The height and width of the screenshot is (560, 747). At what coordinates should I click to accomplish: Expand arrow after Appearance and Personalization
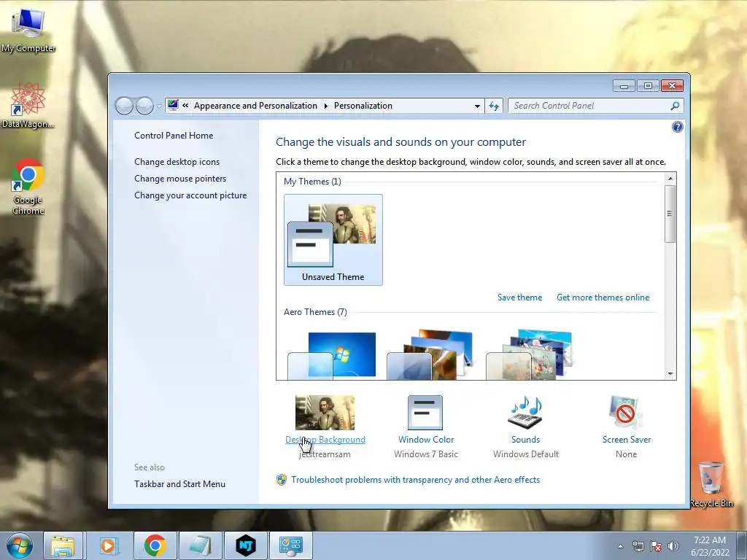click(x=326, y=106)
